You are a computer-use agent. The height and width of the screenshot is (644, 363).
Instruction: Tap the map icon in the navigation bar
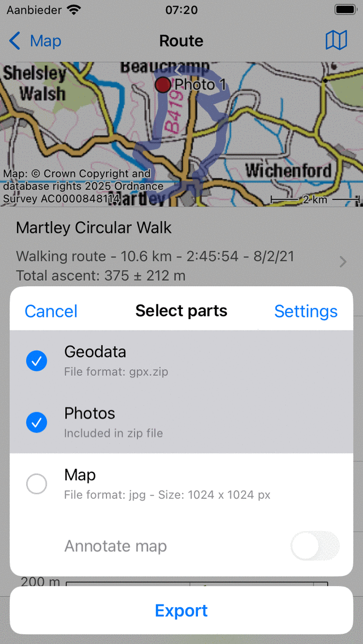click(336, 40)
